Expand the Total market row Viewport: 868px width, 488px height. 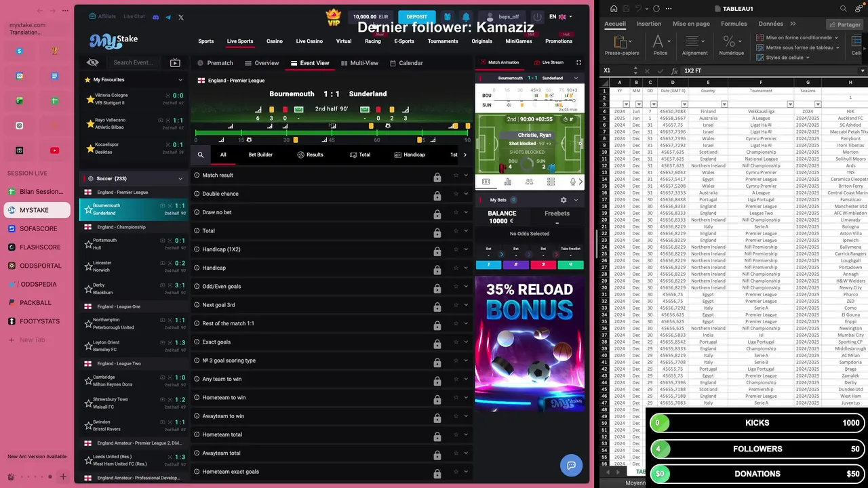pos(466,231)
